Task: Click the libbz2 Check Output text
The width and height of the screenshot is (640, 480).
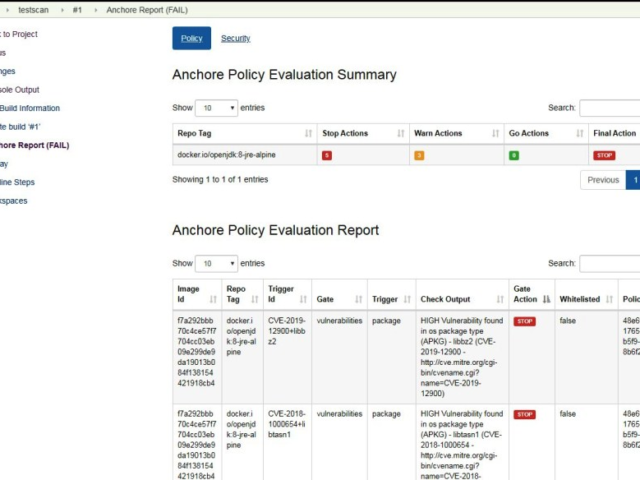Action: (462, 357)
